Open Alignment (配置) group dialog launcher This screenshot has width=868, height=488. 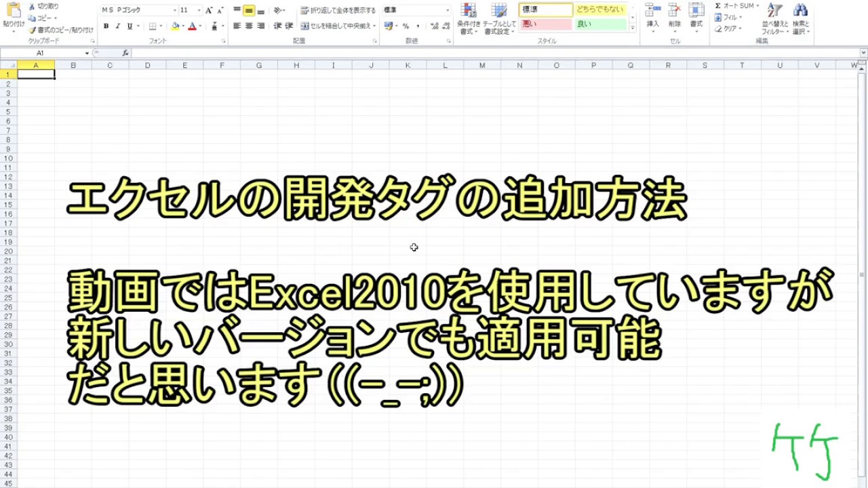tap(375, 41)
